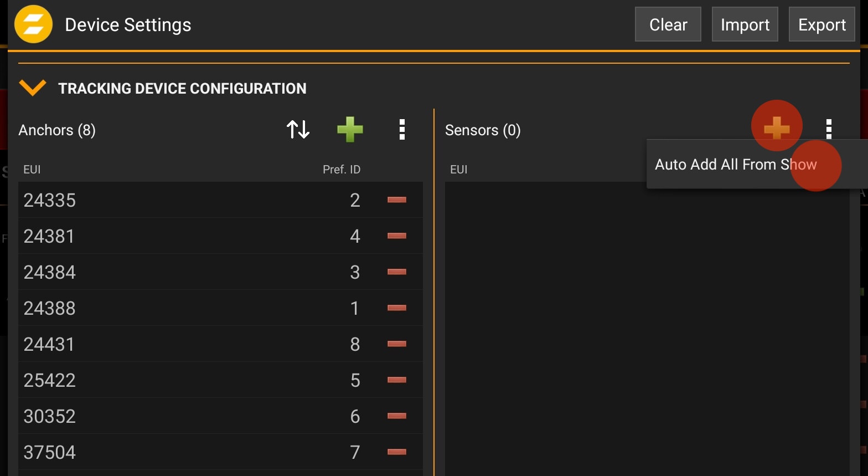Screen dimensions: 868x476
Task: Open the Anchors three-dot options menu
Action: 402,130
